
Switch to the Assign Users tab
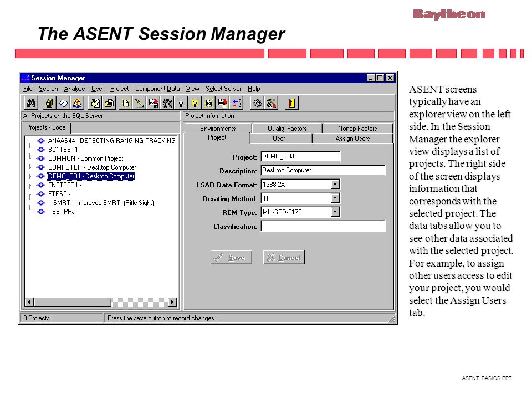[x=352, y=139]
